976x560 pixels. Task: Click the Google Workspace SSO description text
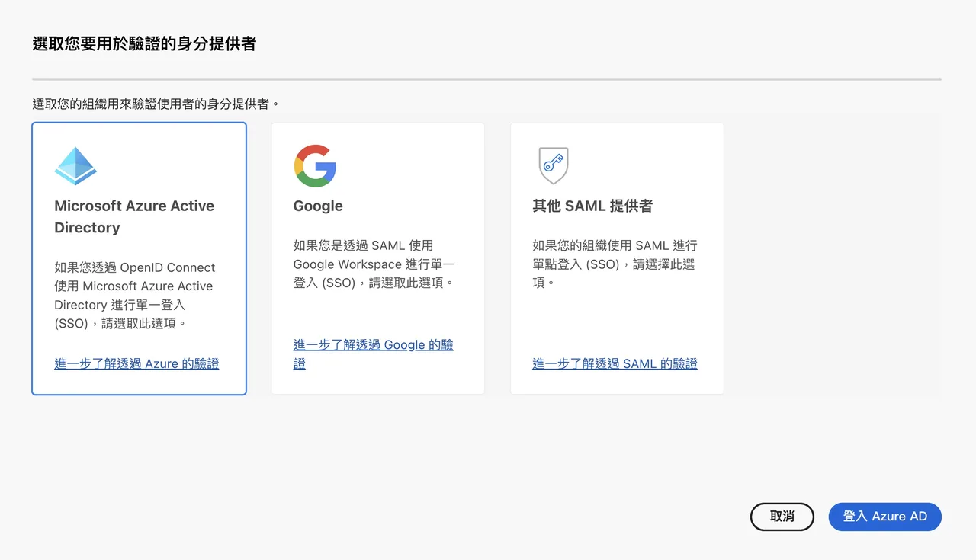pos(374,264)
